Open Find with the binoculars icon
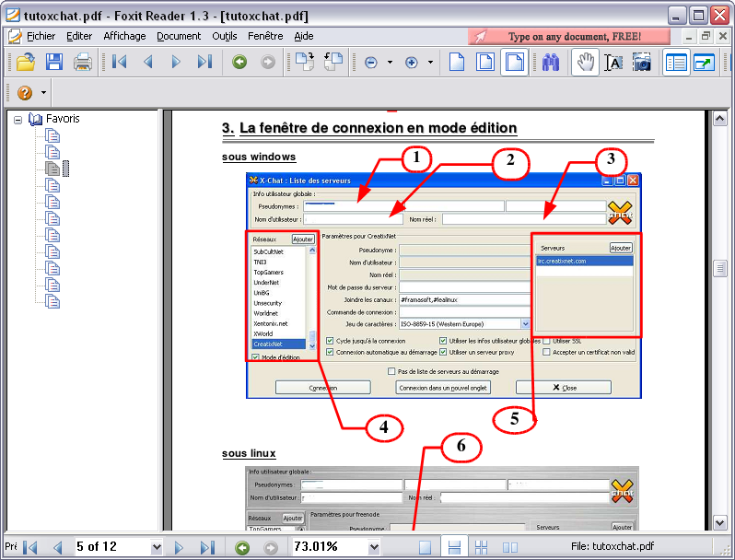 551,62
